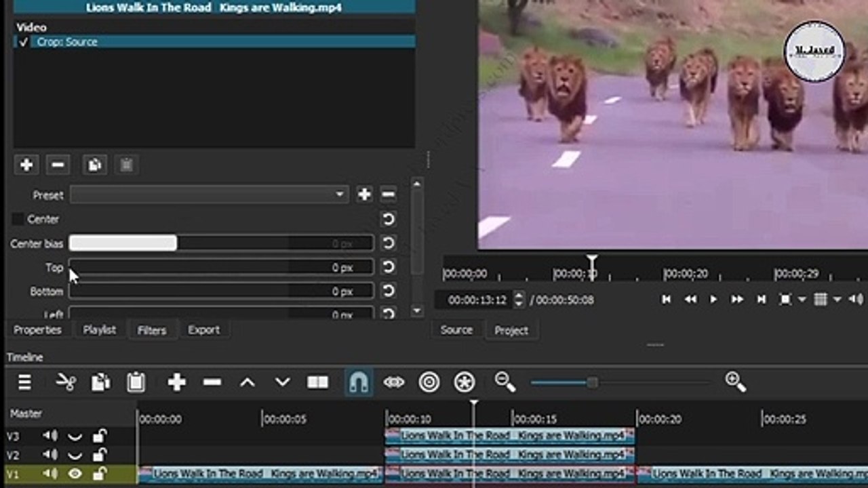Reset the Center setting
This screenshot has height=488, width=868.
(388, 219)
